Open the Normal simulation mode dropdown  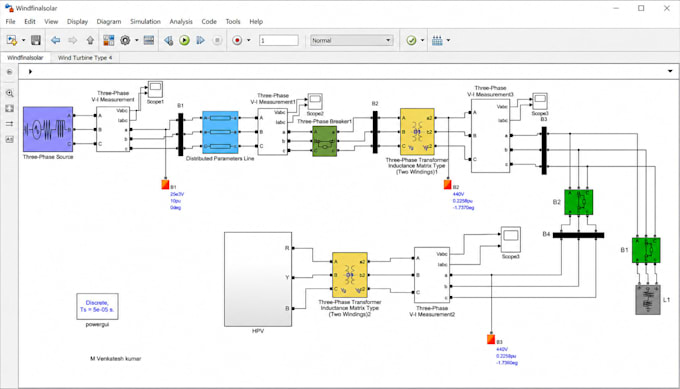[351, 40]
